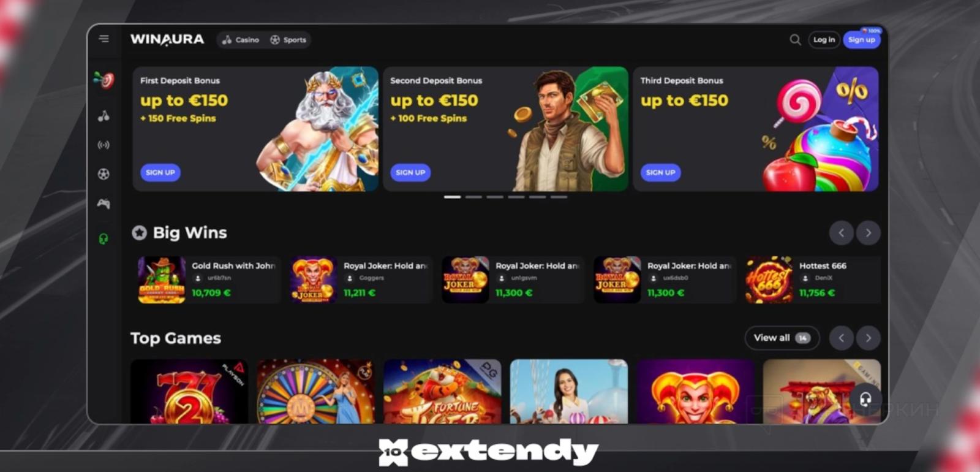Image resolution: width=980 pixels, height=472 pixels.
Task: Select the second banner carousel indicator
Action: [x=473, y=197]
